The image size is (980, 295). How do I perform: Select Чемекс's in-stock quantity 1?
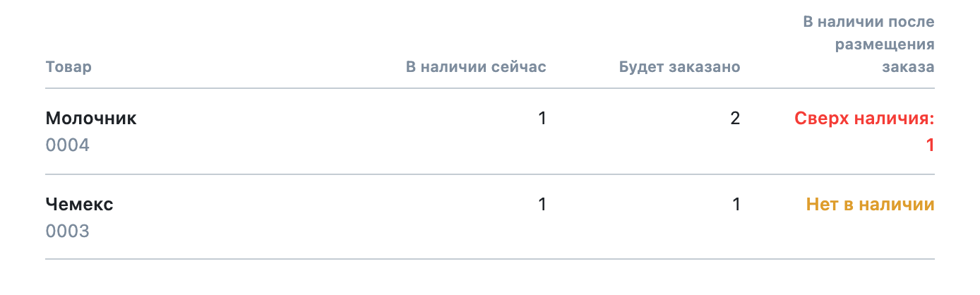coord(542,205)
